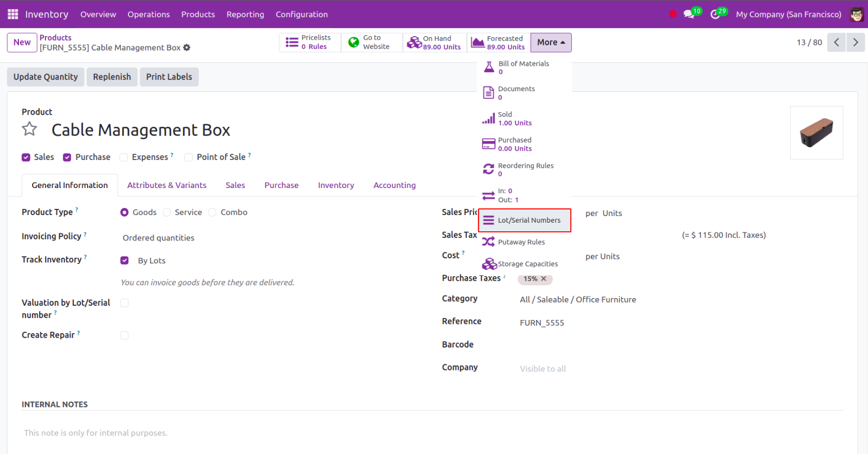Enable the Expenses checkbox
The image size is (868, 454).
coord(123,157)
